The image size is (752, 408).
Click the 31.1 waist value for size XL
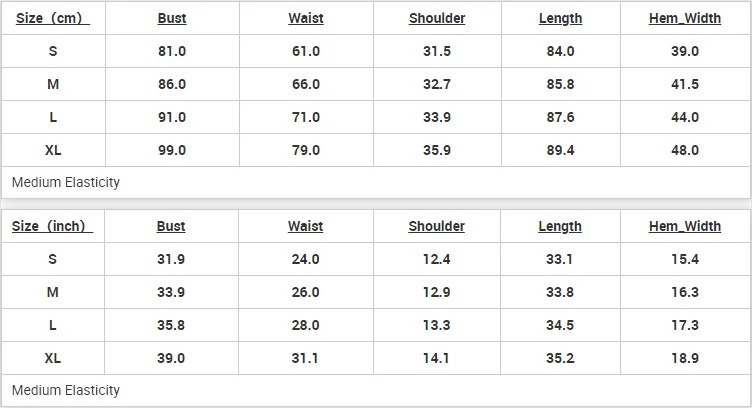coord(305,358)
